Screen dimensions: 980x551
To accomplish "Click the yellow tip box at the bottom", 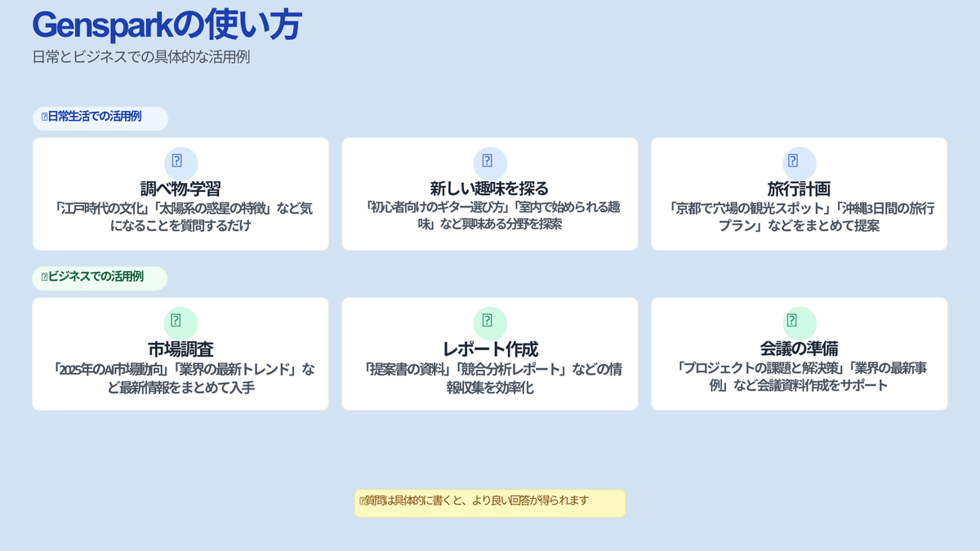I will pyautogui.click(x=489, y=503).
